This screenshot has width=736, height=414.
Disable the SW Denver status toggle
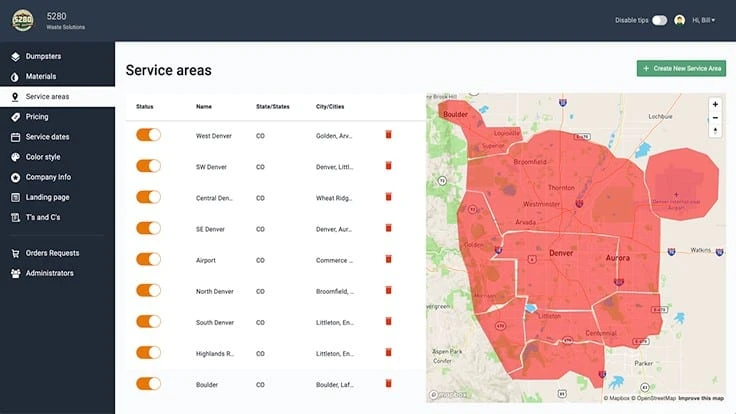point(148,166)
